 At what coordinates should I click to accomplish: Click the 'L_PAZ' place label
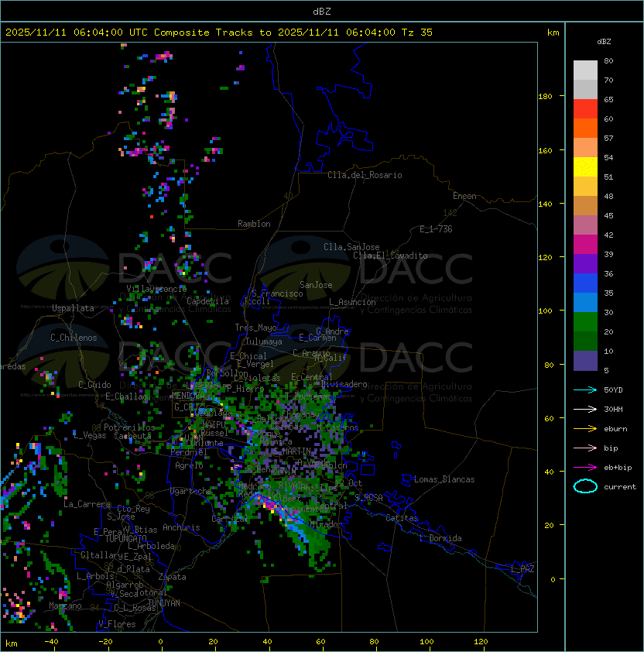tap(522, 569)
